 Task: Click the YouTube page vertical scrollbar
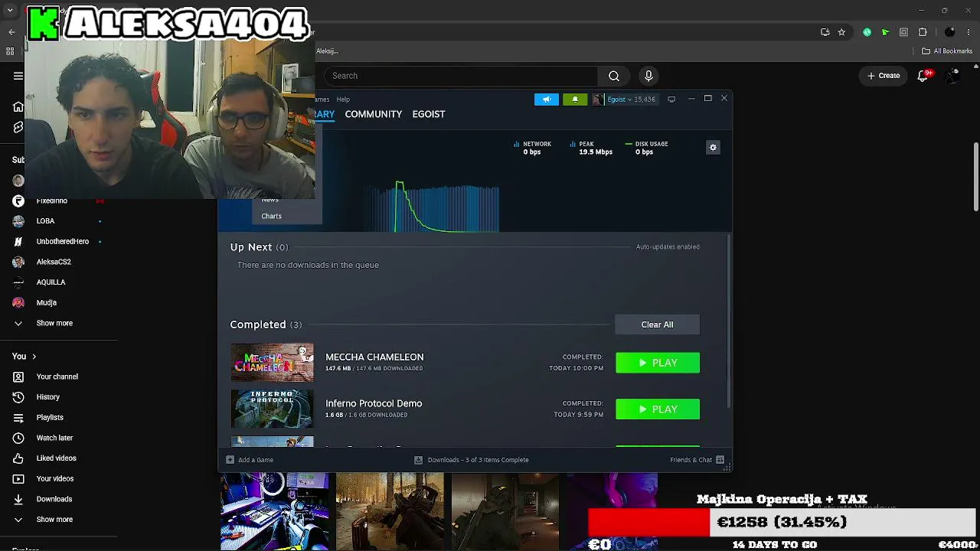click(x=976, y=176)
